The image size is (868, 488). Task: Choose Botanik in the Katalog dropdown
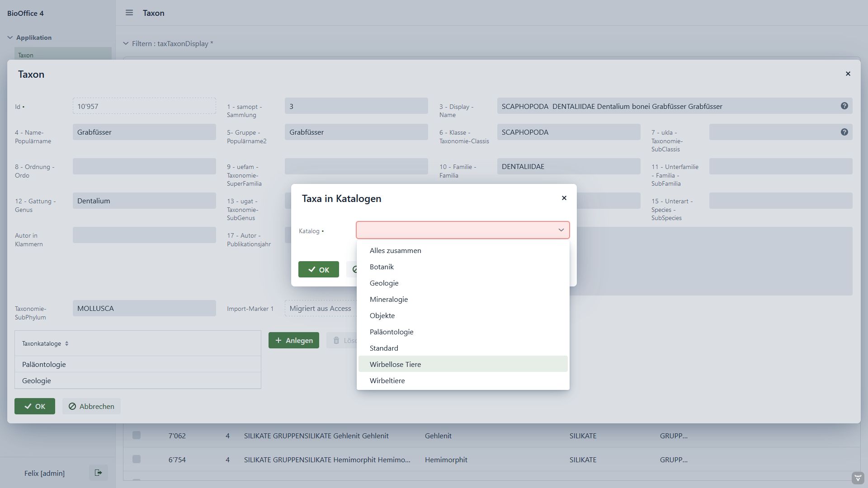[x=382, y=267]
